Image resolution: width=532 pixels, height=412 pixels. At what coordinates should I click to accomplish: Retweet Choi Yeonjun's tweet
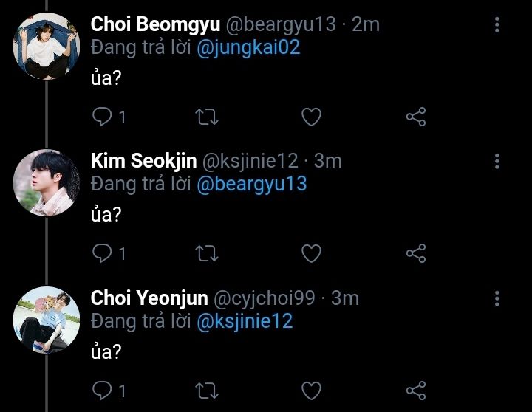tap(205, 390)
